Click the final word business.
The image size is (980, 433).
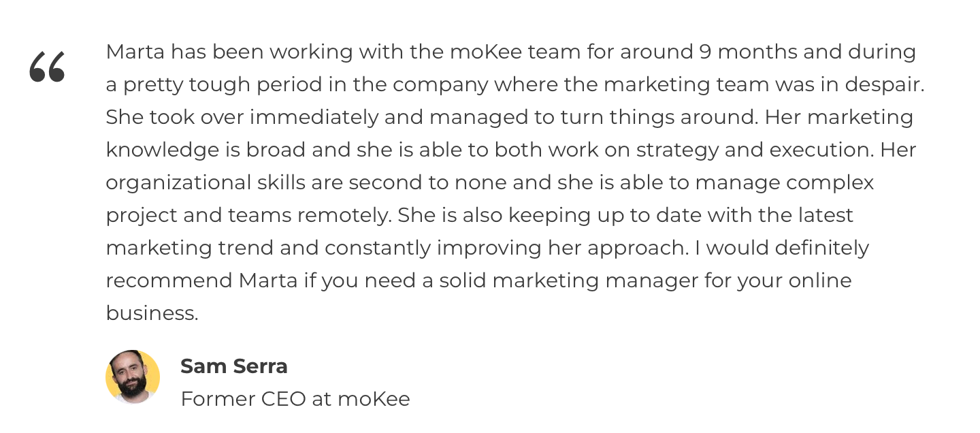click(x=152, y=313)
